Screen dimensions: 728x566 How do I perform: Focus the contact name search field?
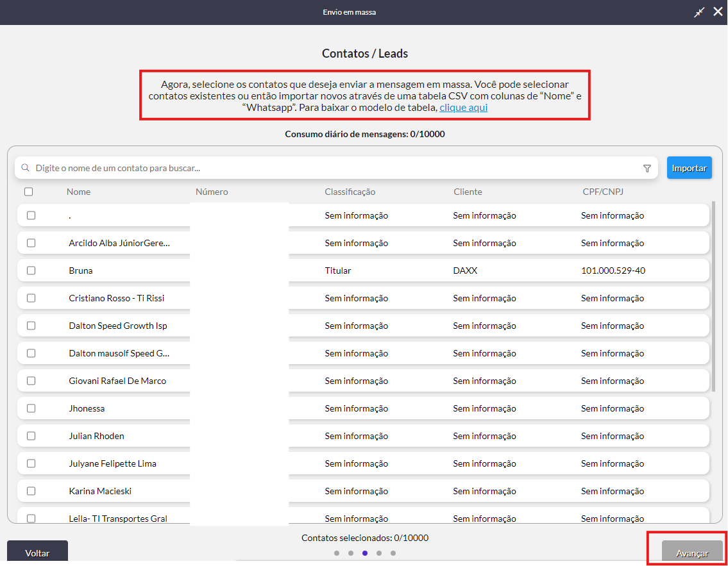pos(336,168)
